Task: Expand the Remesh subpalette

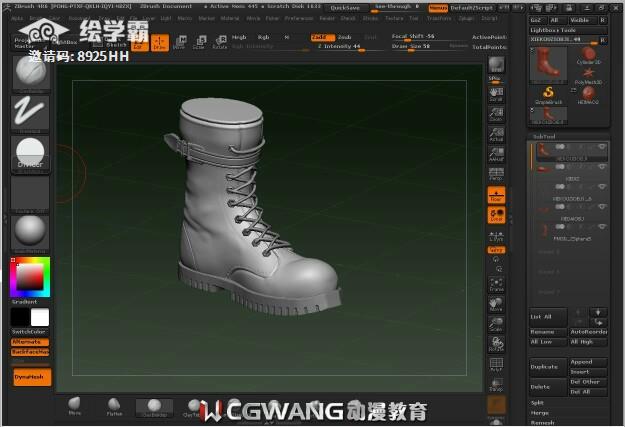Action: coord(542,422)
